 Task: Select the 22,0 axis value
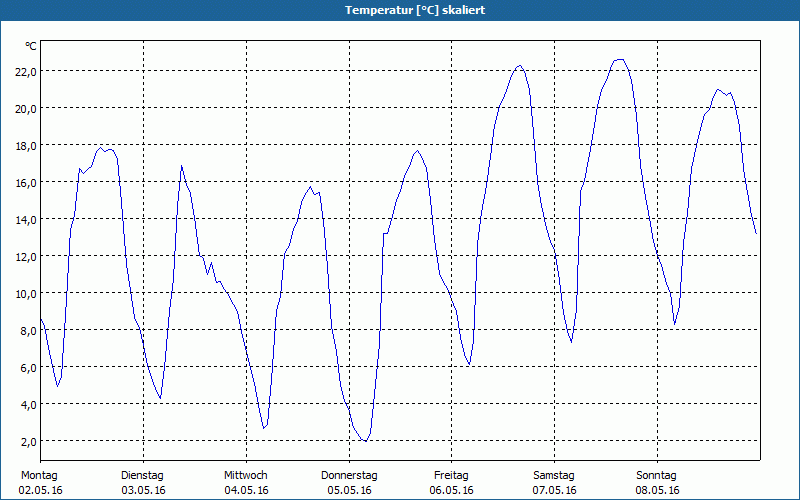26,72
